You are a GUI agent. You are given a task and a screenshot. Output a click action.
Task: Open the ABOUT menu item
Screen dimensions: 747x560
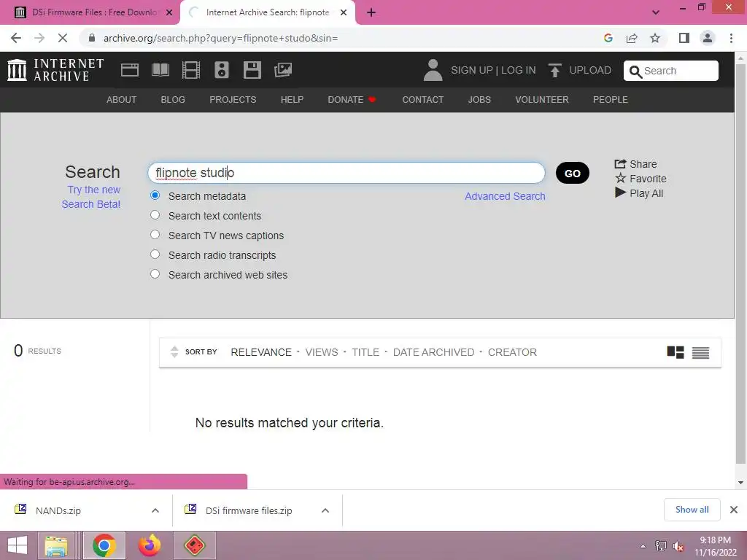point(122,99)
